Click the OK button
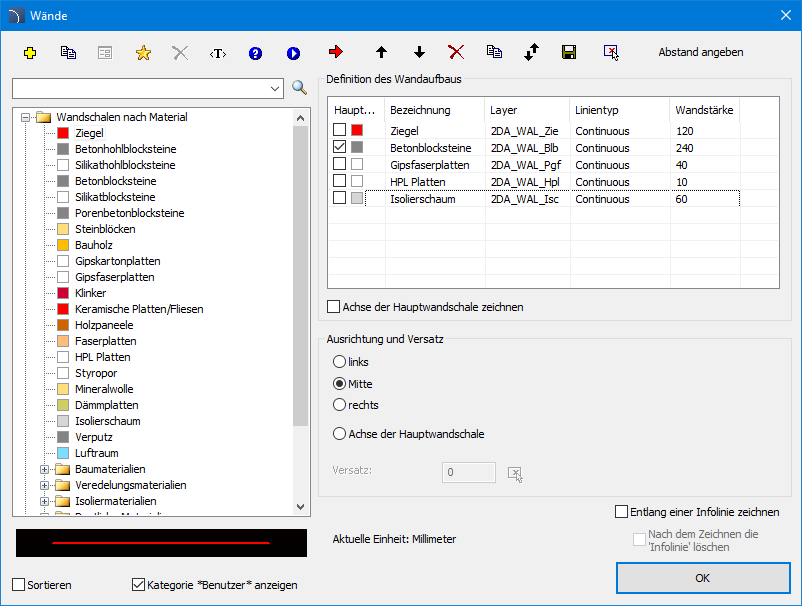This screenshot has height=606, width=802. pos(703,578)
